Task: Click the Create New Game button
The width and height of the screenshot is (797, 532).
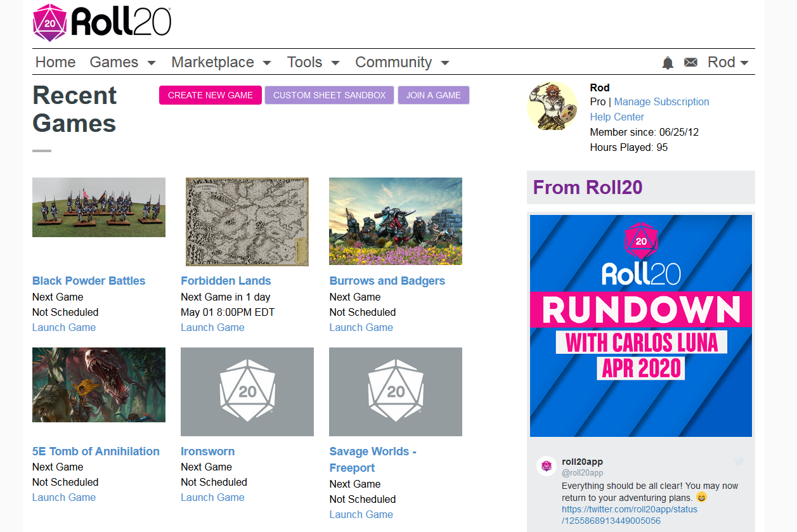Action: coord(211,95)
